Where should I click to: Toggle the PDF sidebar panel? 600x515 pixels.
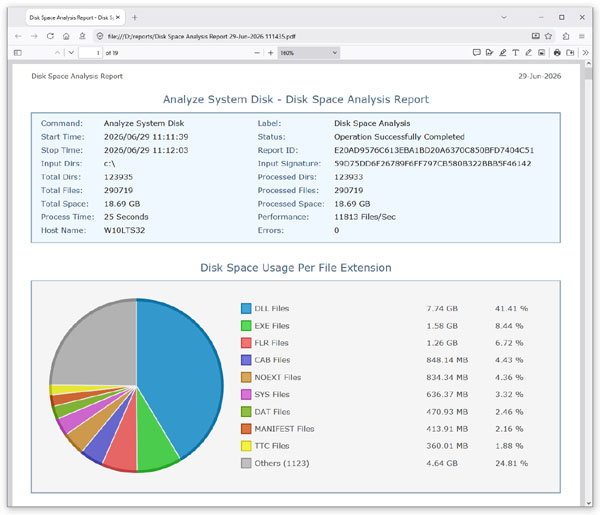point(18,53)
